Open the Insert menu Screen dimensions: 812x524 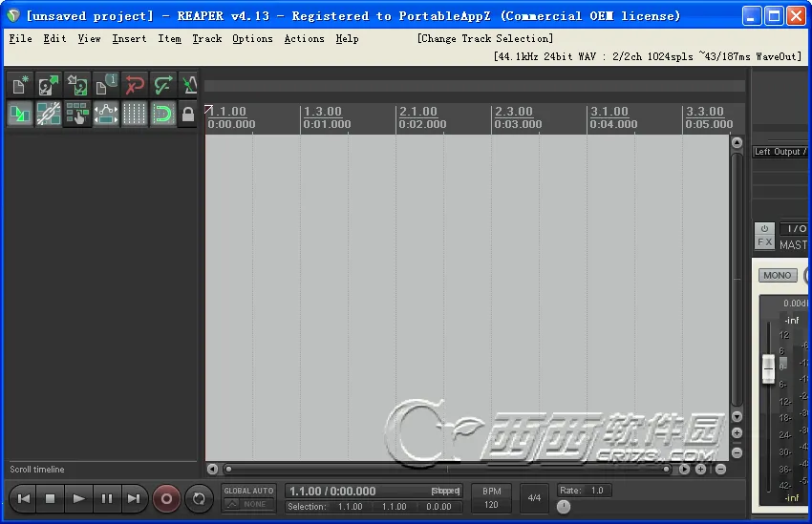129,39
